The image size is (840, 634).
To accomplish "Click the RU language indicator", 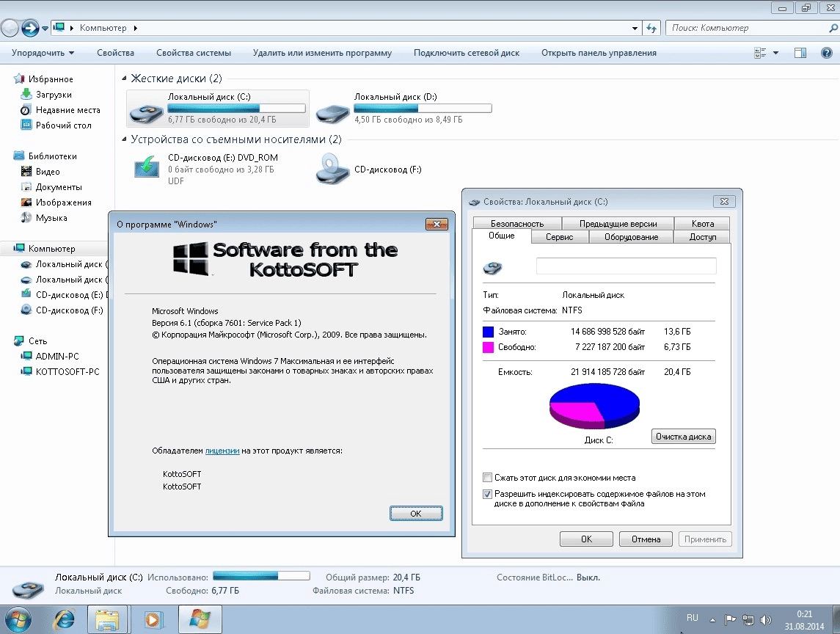I will 692,618.
